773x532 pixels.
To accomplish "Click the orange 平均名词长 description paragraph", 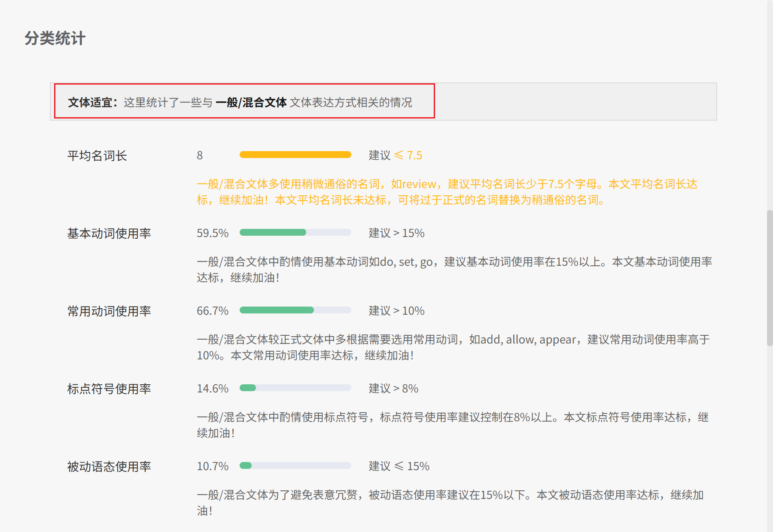I will (447, 192).
